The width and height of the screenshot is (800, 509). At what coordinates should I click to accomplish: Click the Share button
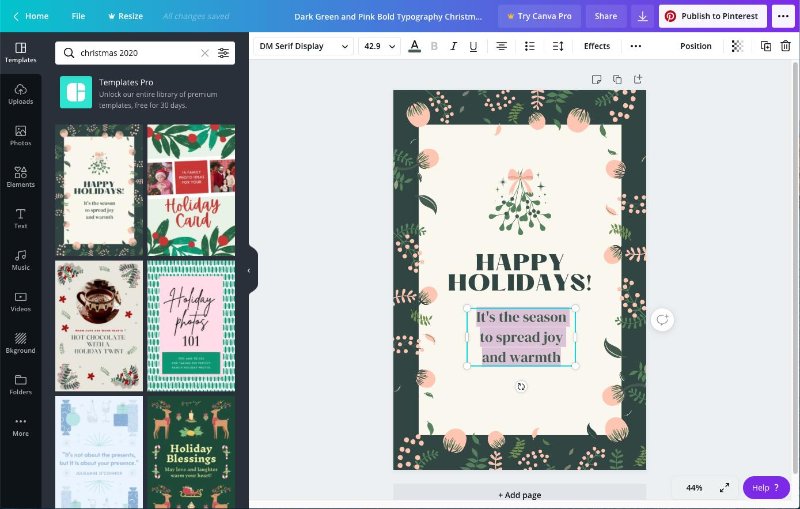[606, 16]
